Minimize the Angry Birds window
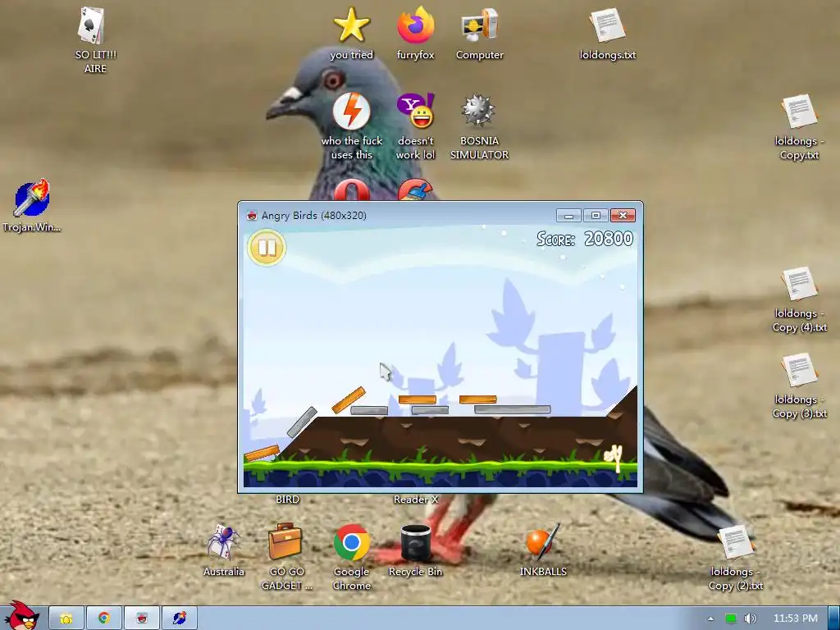Viewport: 840px width, 630px height. pyautogui.click(x=569, y=216)
